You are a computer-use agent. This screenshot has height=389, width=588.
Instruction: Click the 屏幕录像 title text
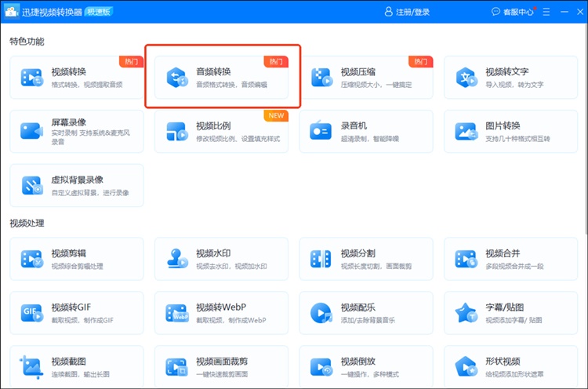point(69,122)
